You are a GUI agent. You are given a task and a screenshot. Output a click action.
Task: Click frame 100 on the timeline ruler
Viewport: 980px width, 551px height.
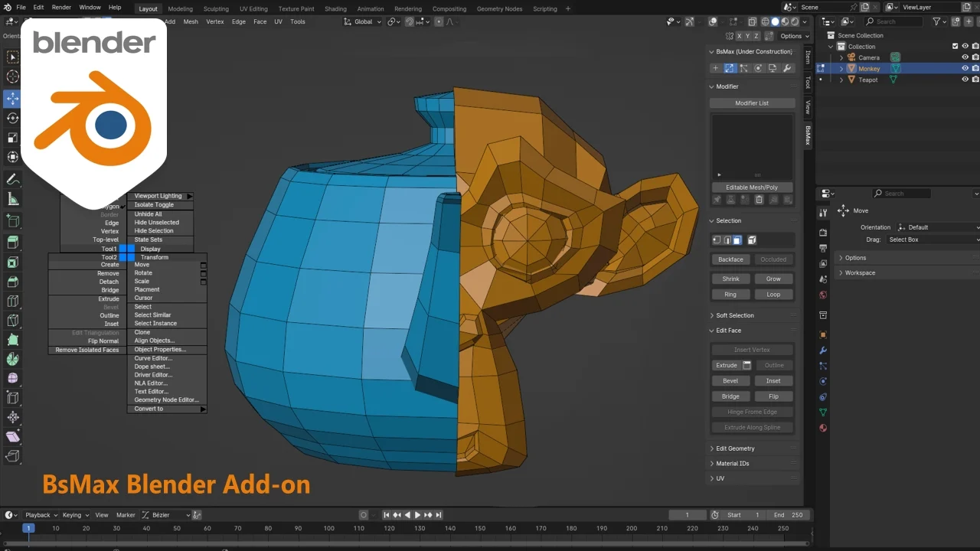click(328, 528)
